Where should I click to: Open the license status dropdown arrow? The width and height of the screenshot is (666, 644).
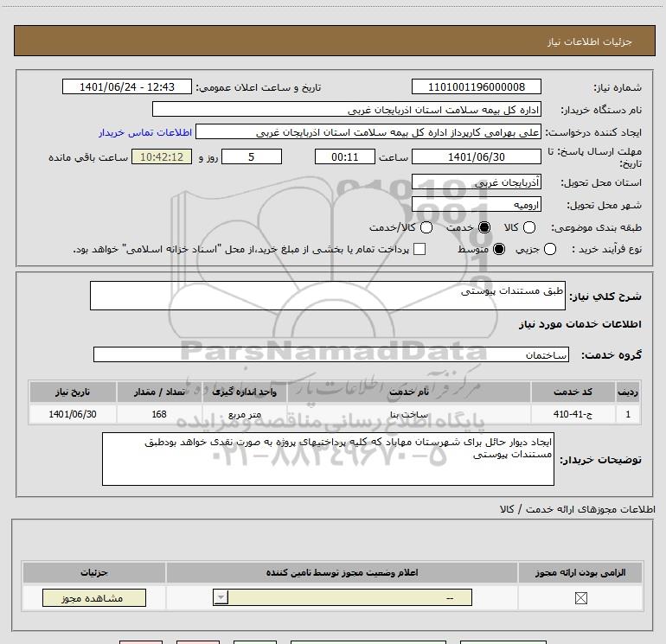pyautogui.click(x=221, y=597)
